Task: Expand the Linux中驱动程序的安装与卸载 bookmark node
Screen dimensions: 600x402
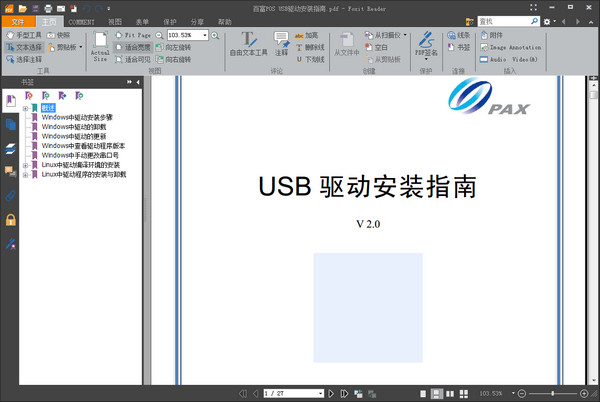Action: pyautogui.click(x=25, y=175)
